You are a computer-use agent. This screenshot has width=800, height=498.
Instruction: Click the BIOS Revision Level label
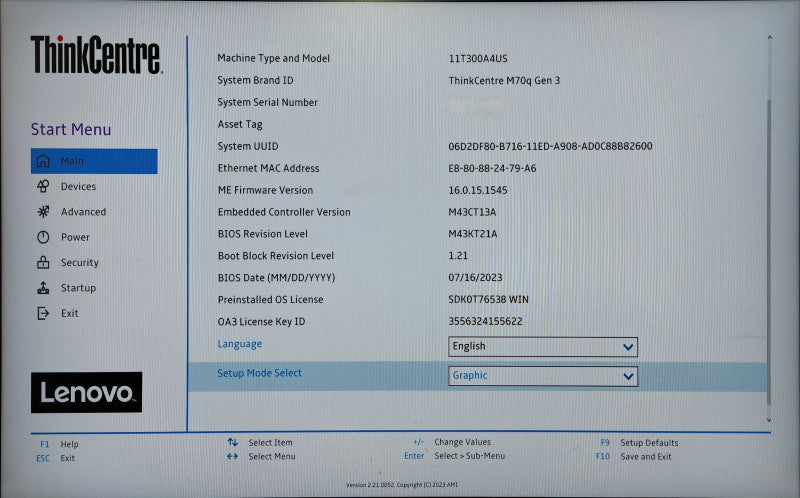click(263, 234)
